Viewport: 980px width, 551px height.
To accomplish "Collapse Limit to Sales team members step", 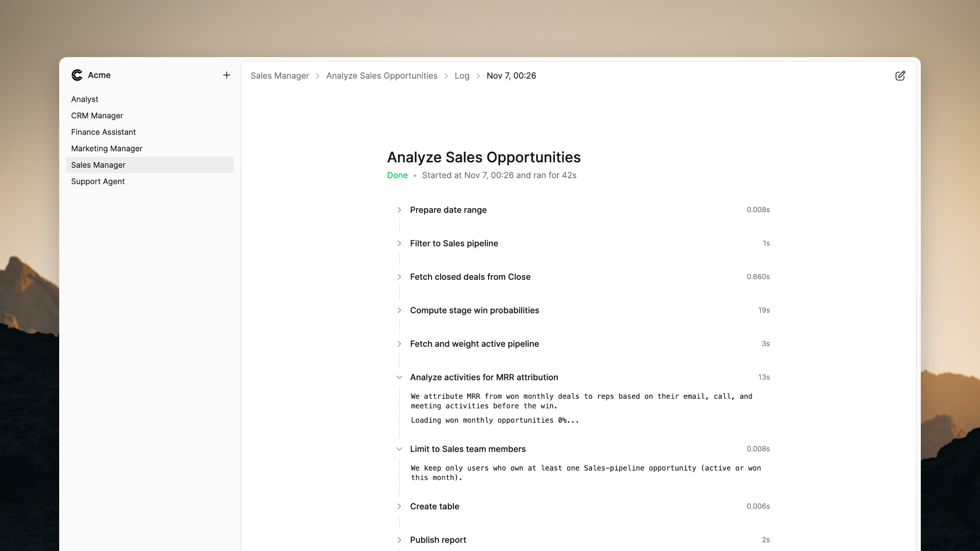I will [399, 449].
